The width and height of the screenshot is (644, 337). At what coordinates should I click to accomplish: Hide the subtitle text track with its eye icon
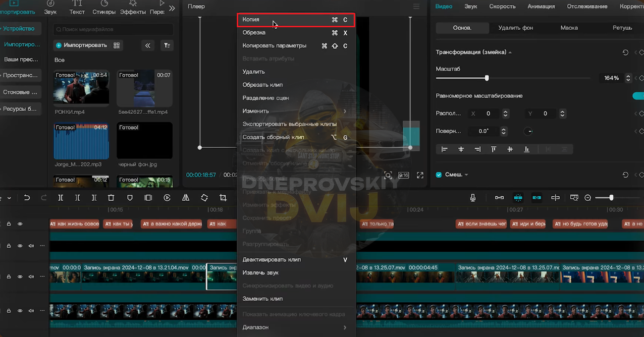click(x=20, y=224)
